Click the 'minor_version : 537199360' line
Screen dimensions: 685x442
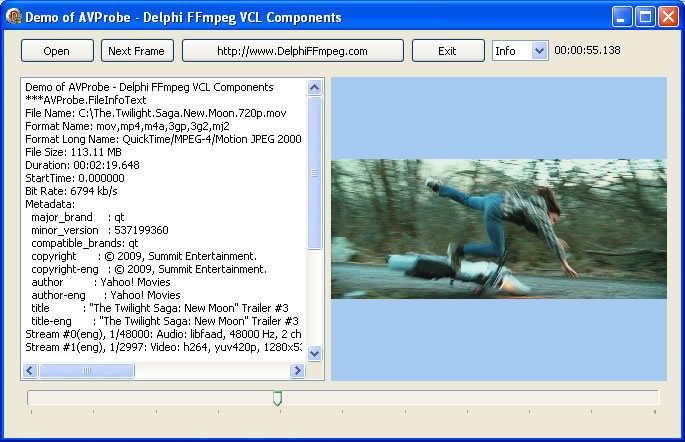100,230
